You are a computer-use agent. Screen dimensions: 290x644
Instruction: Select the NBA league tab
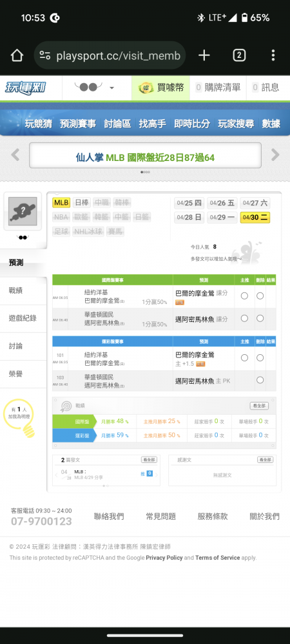[x=62, y=217]
